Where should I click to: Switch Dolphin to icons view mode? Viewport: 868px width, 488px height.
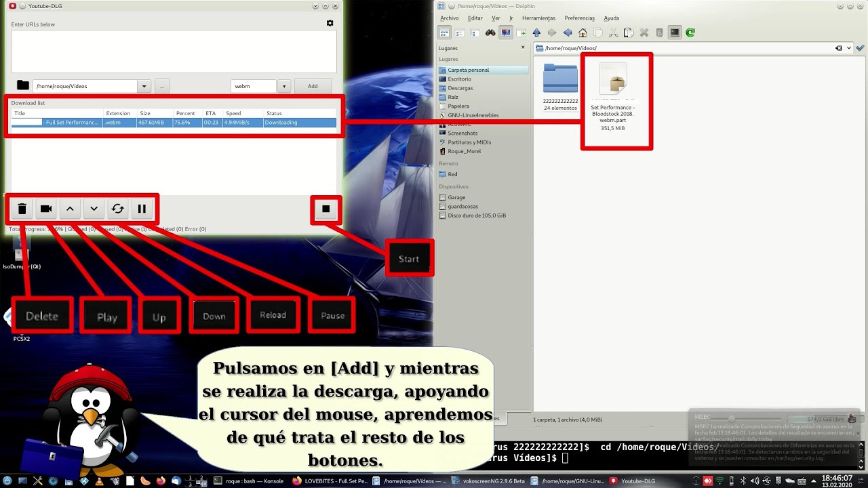445,33
